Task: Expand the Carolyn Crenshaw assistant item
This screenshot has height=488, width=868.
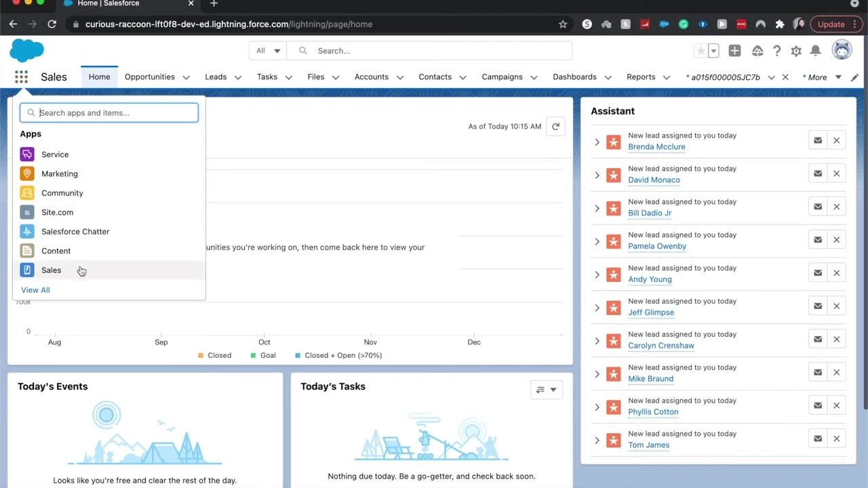Action: pos(597,341)
